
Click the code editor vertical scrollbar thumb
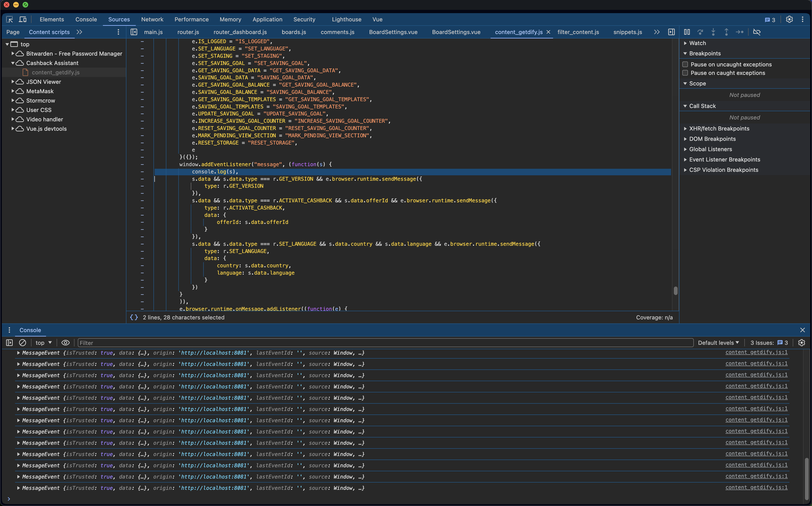tap(675, 291)
